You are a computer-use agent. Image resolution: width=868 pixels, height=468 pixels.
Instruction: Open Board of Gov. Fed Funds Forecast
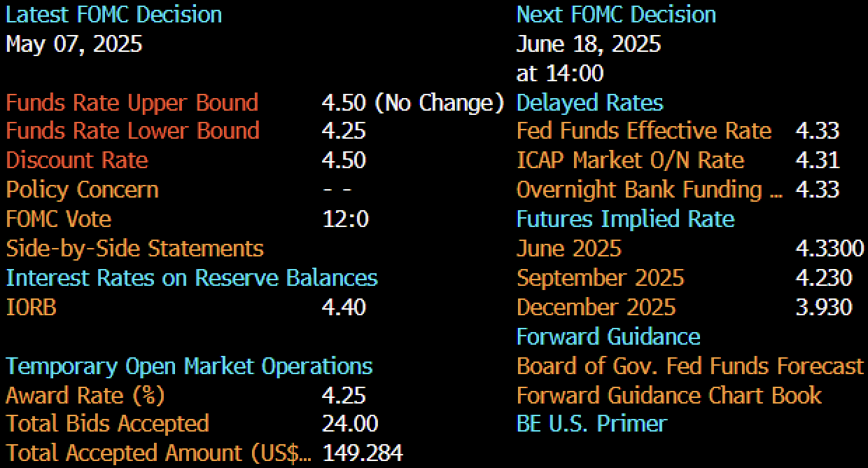(689, 366)
